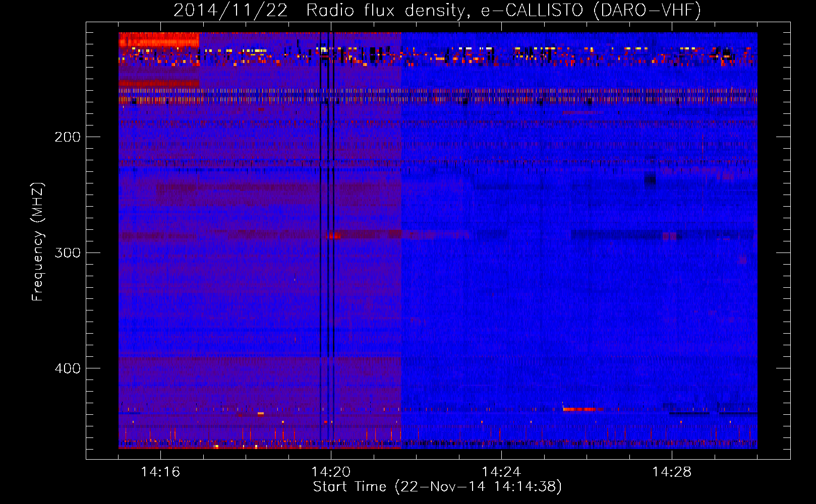Click the bright red block at the spectrogram's top-left

coord(159,39)
